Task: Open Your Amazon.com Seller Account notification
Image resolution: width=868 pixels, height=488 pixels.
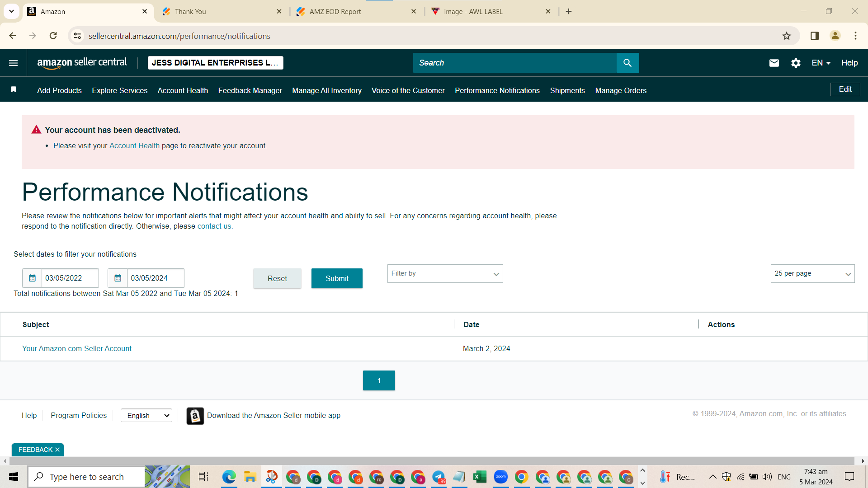Action: [77, 349]
